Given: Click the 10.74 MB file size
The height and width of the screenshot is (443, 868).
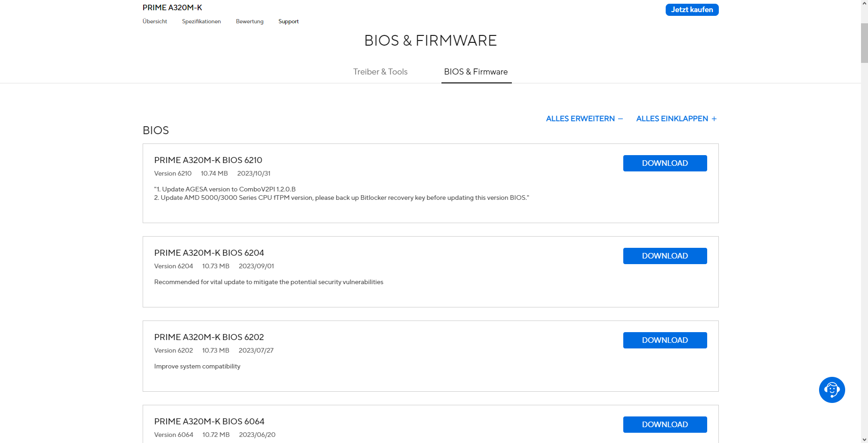Looking at the screenshot, I should click(214, 173).
